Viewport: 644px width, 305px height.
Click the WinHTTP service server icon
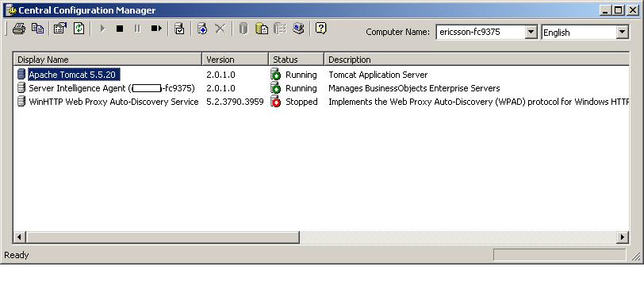(21, 101)
